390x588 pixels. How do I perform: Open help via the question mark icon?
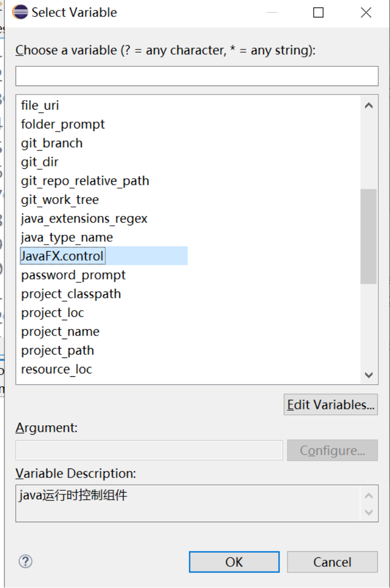(25, 562)
